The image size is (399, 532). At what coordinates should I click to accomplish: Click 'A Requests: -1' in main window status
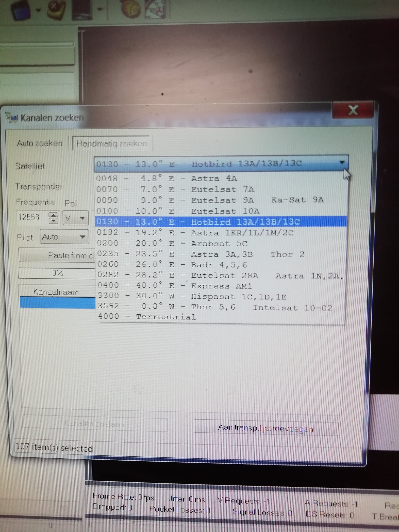331,503
